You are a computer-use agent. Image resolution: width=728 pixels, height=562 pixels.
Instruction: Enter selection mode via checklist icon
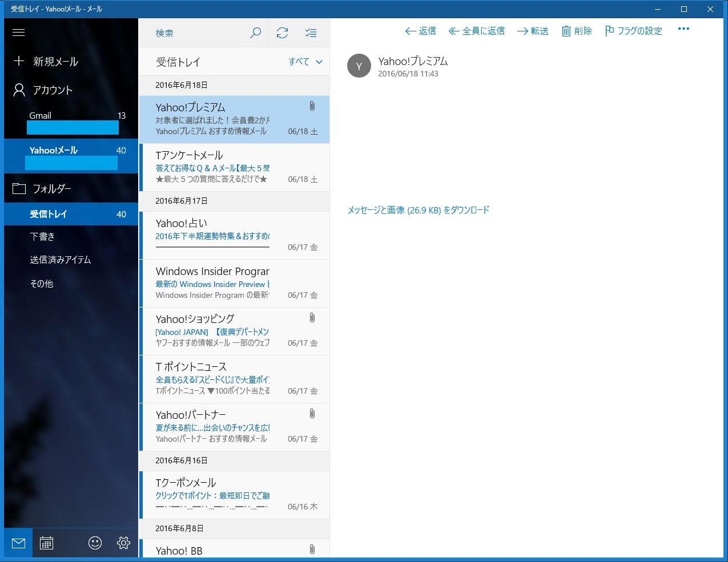click(x=311, y=33)
